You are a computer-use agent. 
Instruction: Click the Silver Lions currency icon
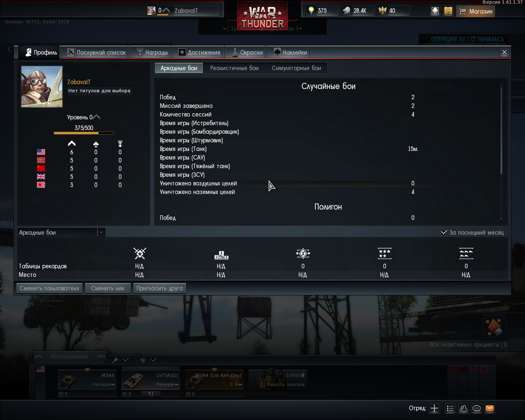point(347,11)
